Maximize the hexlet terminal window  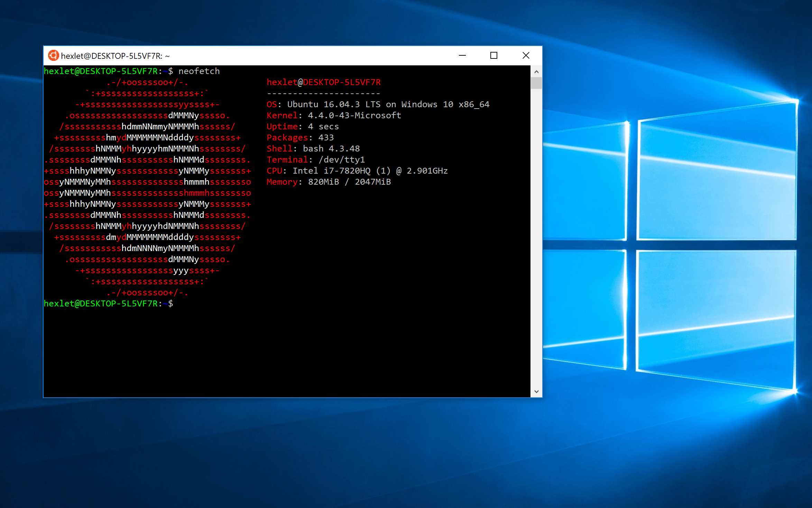tap(494, 55)
